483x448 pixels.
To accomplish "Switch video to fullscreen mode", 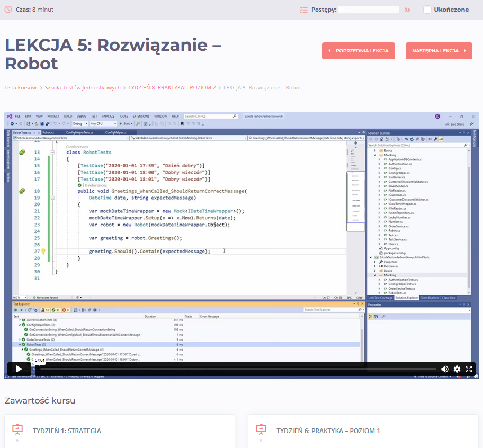I will tap(469, 369).
